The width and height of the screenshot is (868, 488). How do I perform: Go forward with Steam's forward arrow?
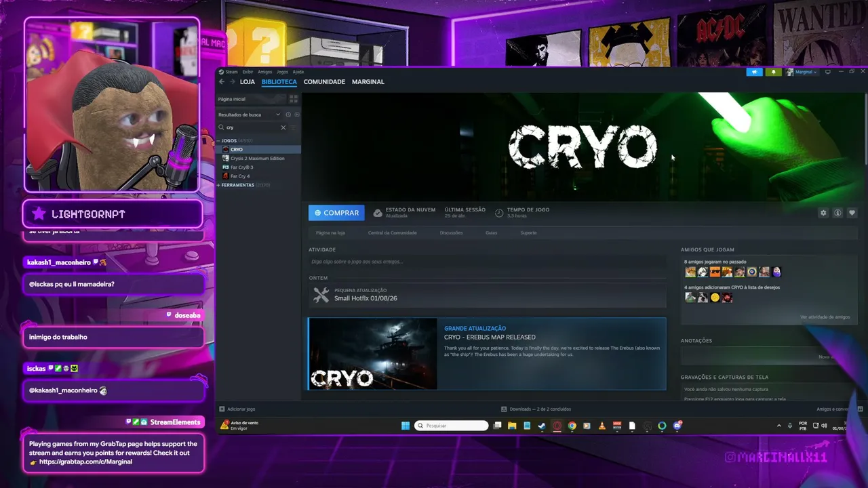232,82
